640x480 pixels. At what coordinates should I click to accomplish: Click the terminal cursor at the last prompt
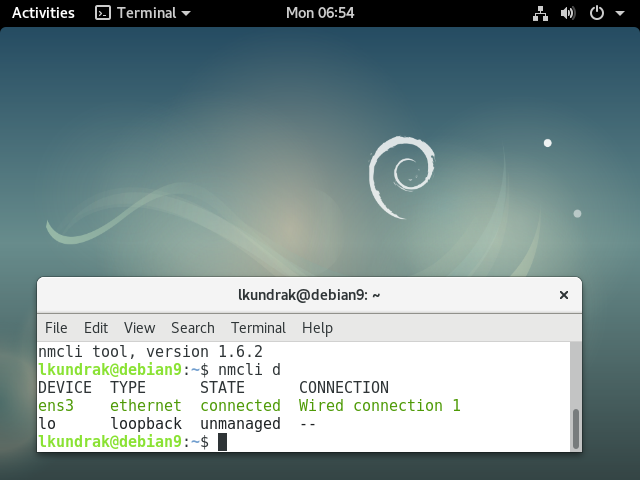222,442
